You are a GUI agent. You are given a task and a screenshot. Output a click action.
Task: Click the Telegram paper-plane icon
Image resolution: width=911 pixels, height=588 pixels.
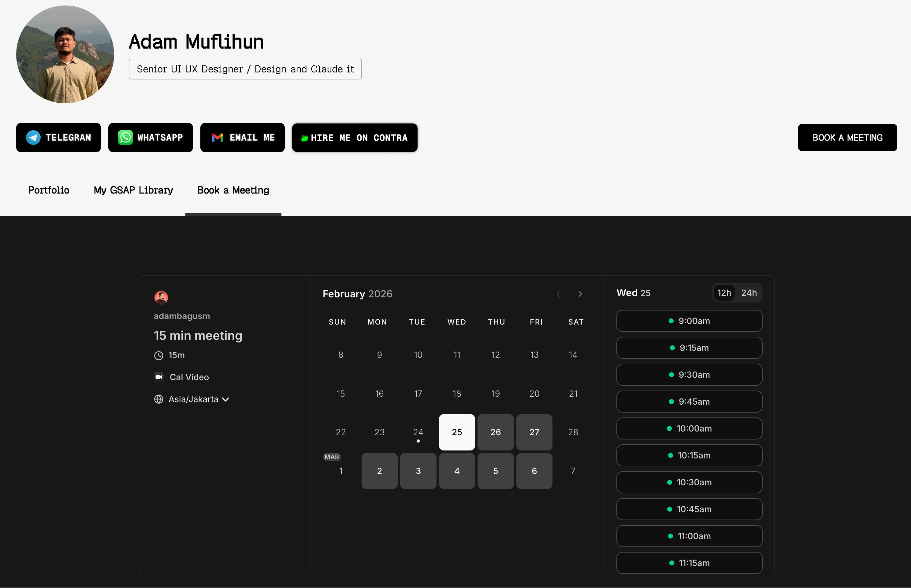33,138
